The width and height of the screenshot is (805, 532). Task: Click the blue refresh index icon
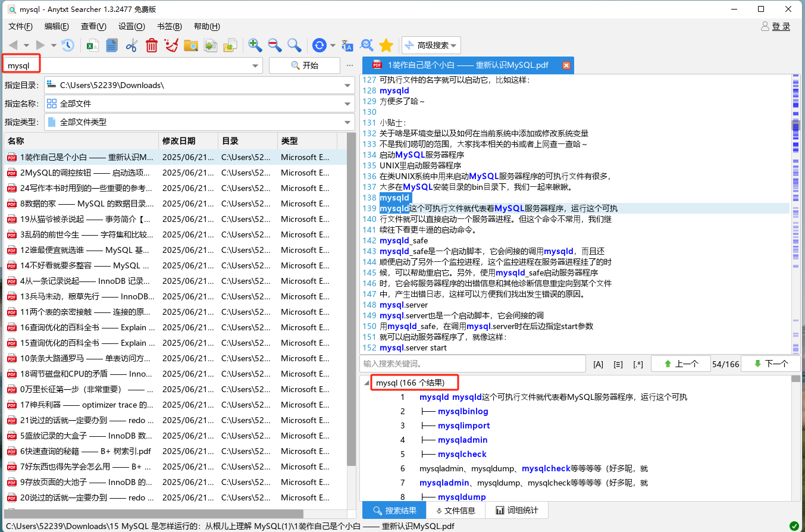point(320,45)
